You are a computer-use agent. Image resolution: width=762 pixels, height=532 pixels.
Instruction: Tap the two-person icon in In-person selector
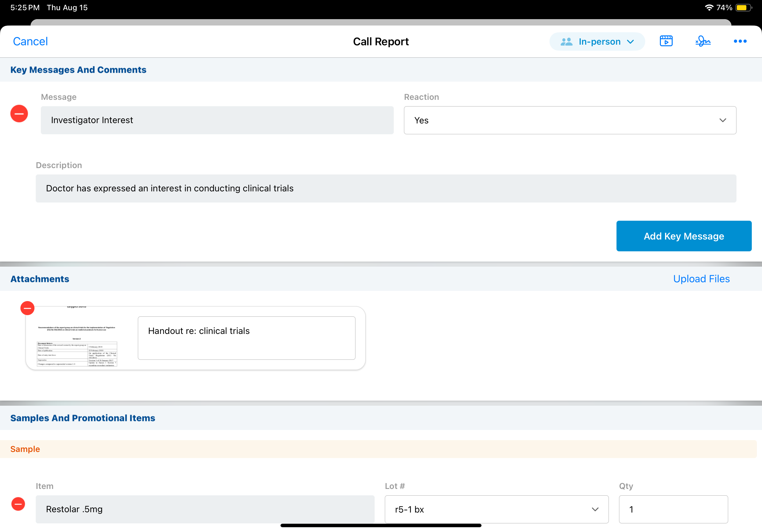click(x=566, y=42)
